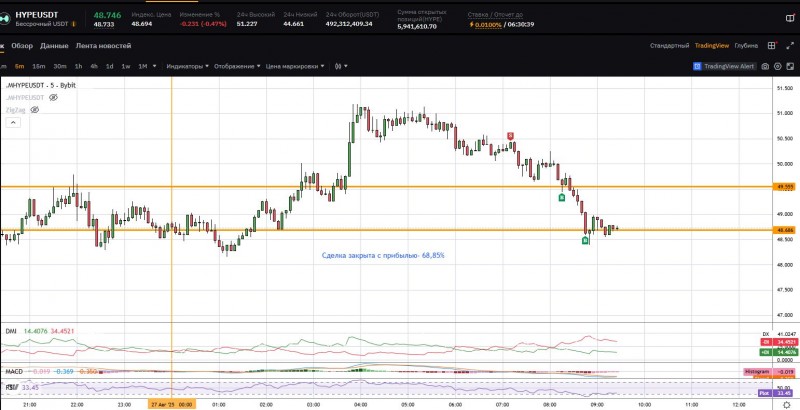The width and height of the screenshot is (800, 410).
Task: Click the .MHYPEUSDT - 5 - Bybit chart title
Action: click(40, 85)
